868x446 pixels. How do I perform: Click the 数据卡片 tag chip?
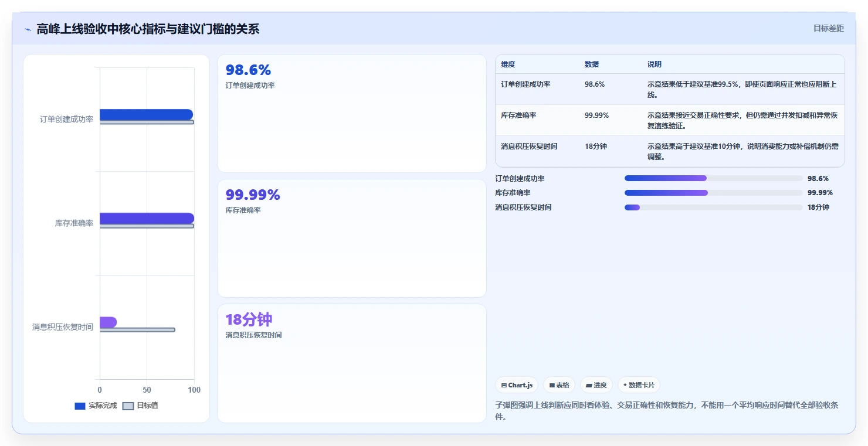tap(639, 385)
